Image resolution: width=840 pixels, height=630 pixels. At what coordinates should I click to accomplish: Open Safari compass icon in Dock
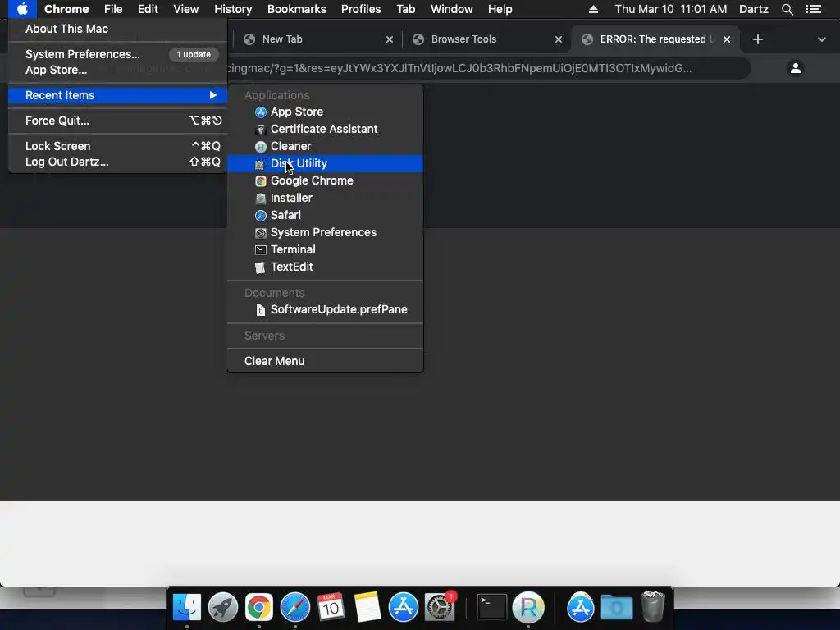click(295, 608)
